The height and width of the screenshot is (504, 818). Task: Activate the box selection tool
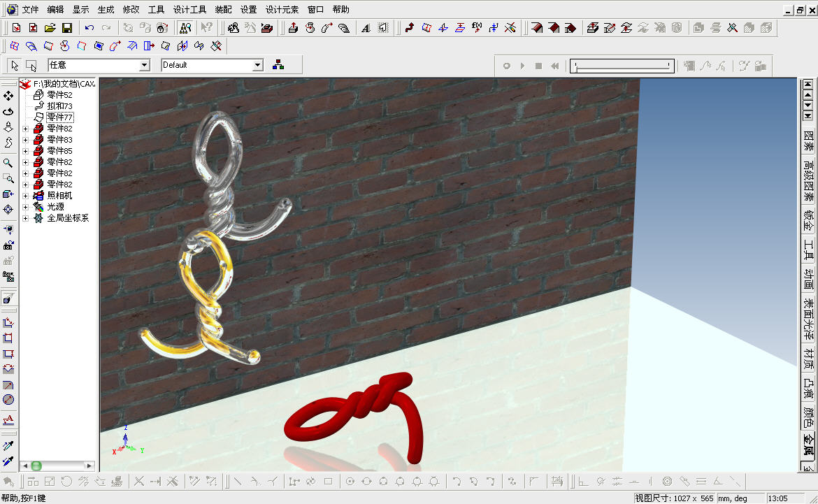click(x=31, y=65)
